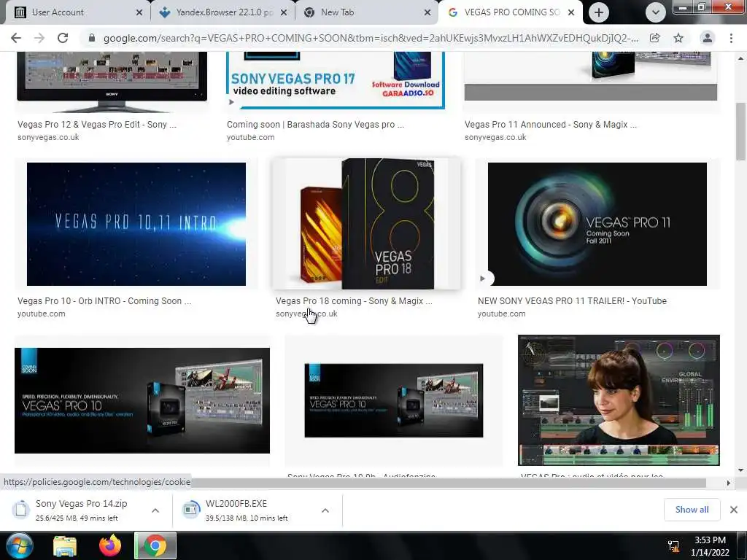Viewport: 747px width, 560px height.
Task: Open a new tab with plus button
Action: pos(599,12)
